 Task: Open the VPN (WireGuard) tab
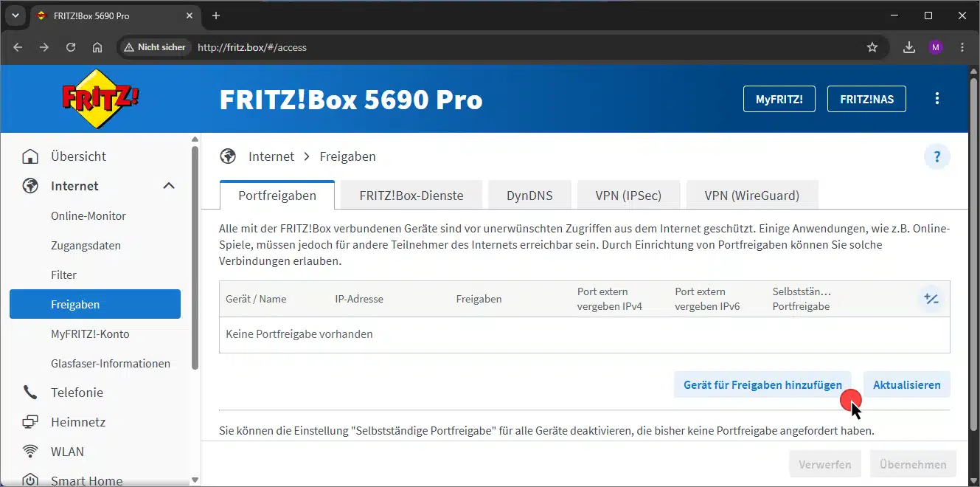pyautogui.click(x=752, y=196)
